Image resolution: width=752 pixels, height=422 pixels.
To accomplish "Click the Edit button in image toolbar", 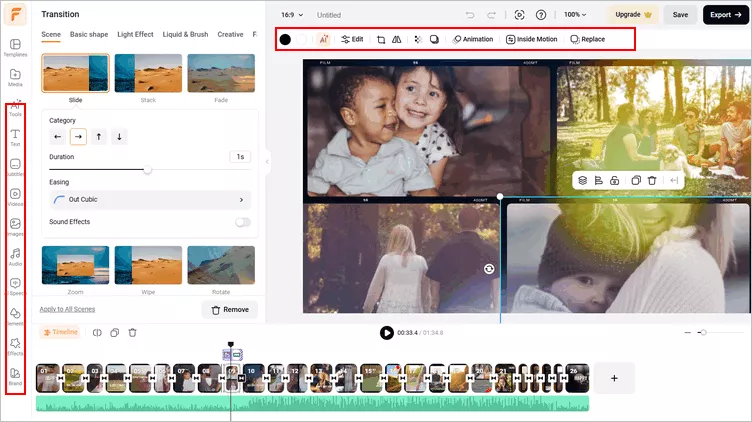I will tap(352, 39).
